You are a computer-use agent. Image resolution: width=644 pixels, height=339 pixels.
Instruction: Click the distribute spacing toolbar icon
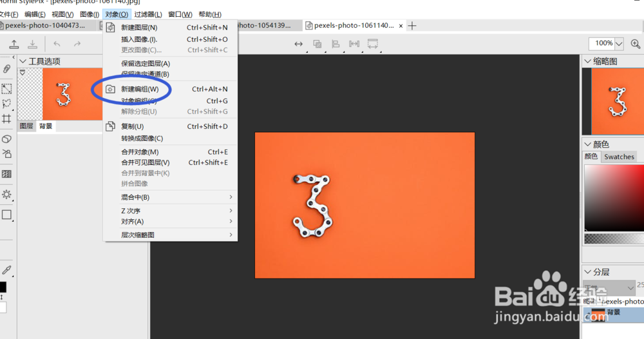[x=354, y=44]
